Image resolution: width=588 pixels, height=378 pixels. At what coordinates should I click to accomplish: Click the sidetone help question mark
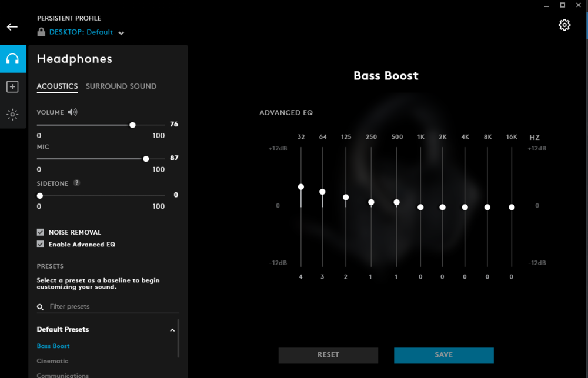click(x=76, y=183)
